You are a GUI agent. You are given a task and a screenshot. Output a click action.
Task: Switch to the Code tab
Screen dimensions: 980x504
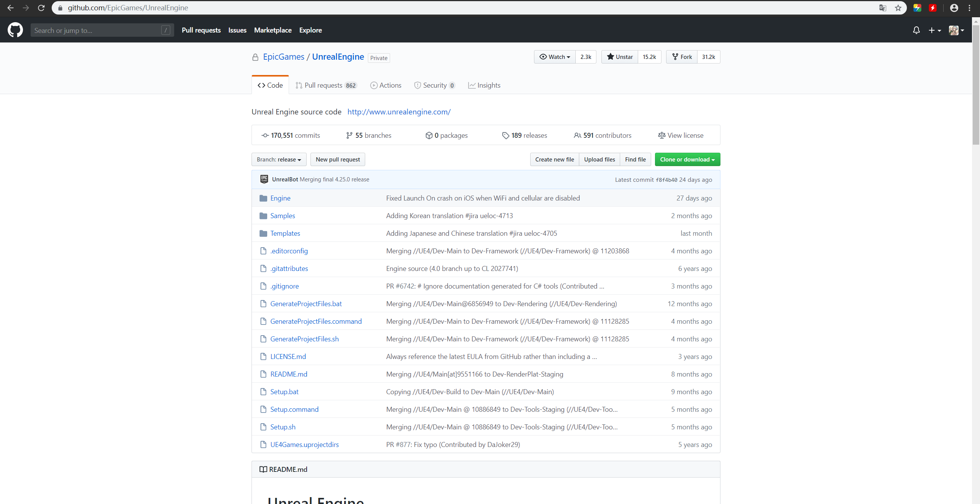(270, 85)
